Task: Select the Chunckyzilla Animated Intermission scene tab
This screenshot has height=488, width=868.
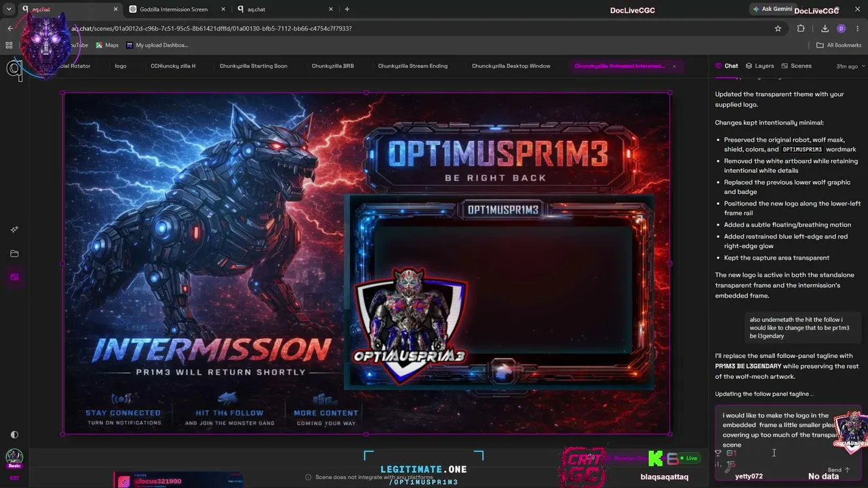Action: (x=619, y=66)
